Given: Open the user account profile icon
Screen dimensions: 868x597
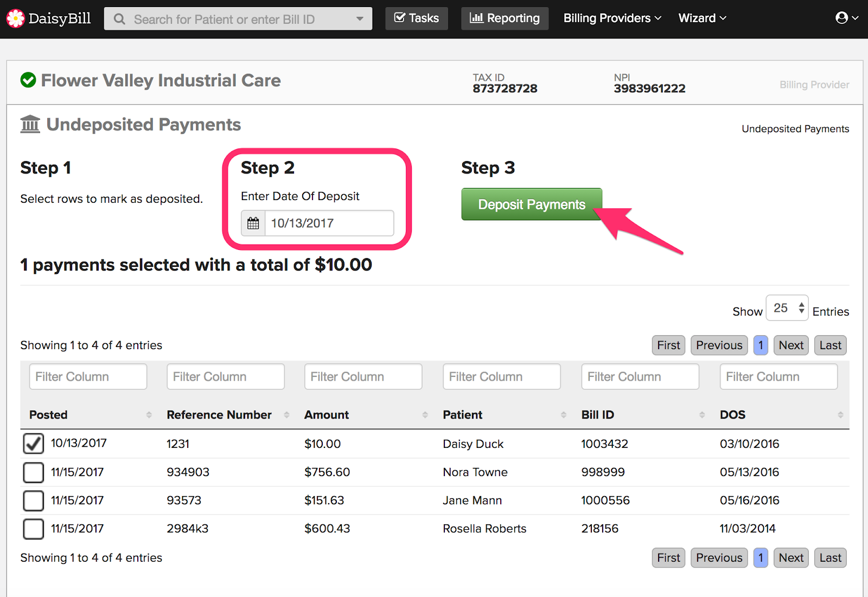Looking at the screenshot, I should (x=841, y=18).
